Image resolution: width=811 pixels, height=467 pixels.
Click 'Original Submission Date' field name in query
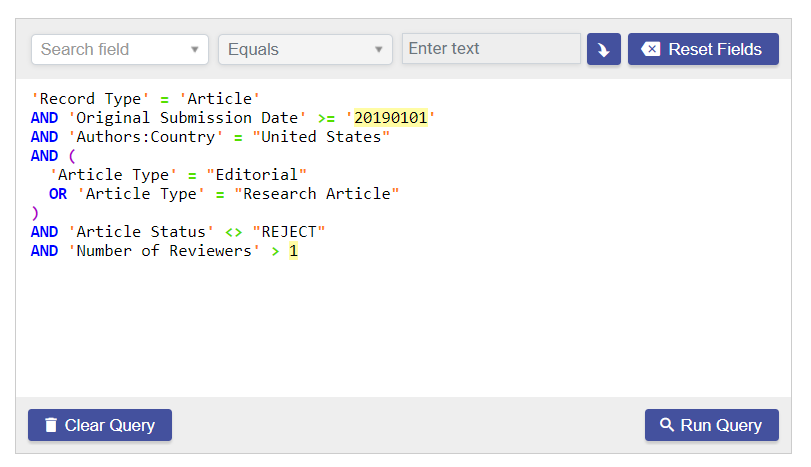187,118
